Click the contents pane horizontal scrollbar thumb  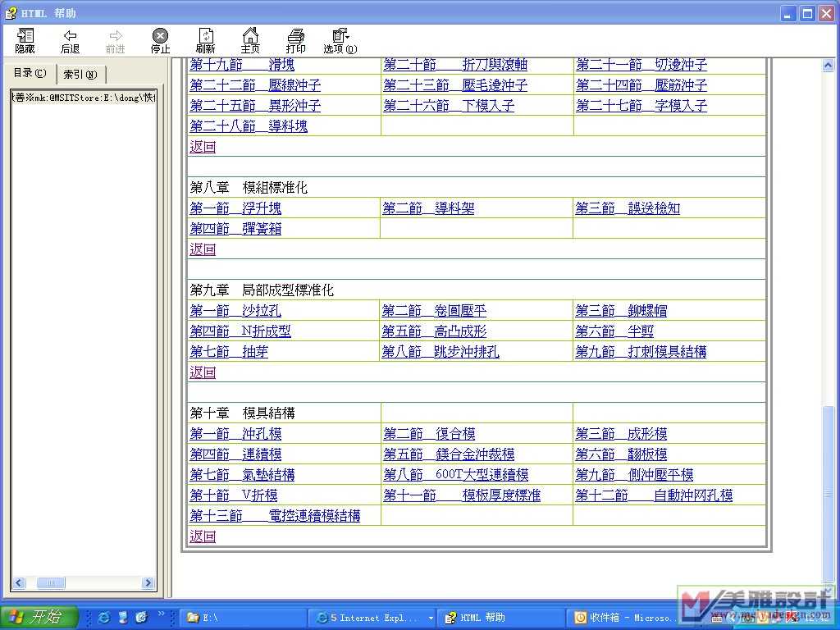[51, 583]
